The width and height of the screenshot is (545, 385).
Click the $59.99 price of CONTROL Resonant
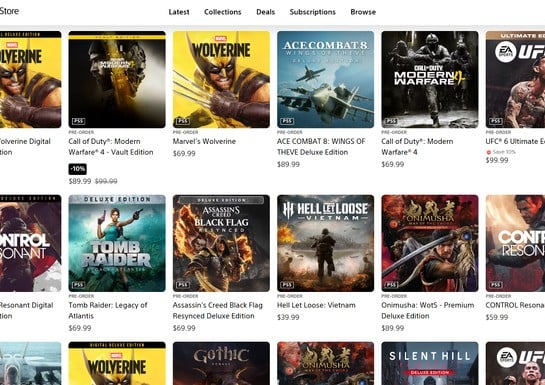(x=497, y=317)
